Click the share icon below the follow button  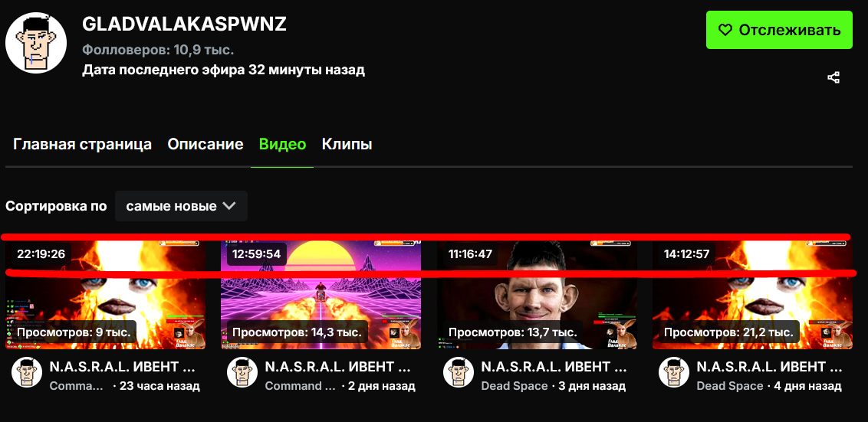[833, 77]
